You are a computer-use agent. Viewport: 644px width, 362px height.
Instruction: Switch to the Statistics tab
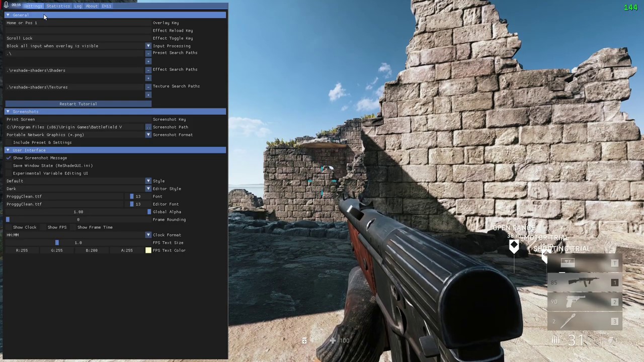(x=58, y=6)
